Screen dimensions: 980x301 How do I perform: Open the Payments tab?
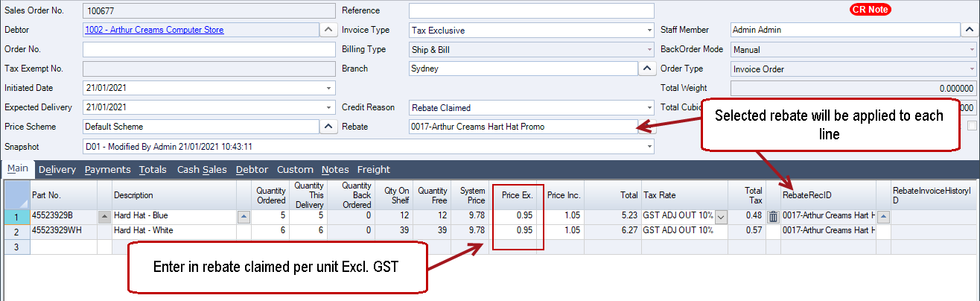[108, 170]
